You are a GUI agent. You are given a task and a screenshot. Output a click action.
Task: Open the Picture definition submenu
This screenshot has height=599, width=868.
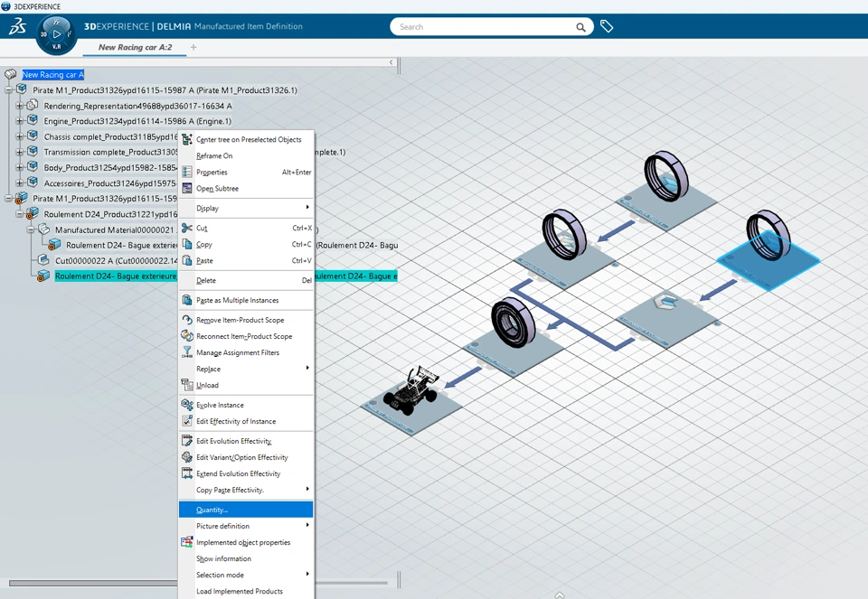click(x=246, y=526)
